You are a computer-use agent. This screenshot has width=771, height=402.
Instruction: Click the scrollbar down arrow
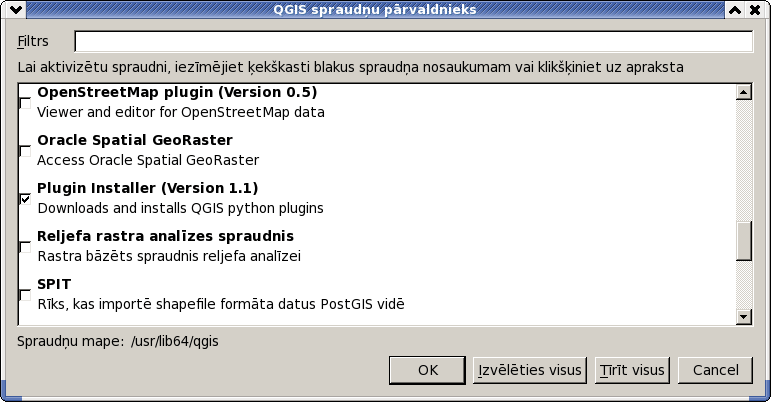(744, 317)
